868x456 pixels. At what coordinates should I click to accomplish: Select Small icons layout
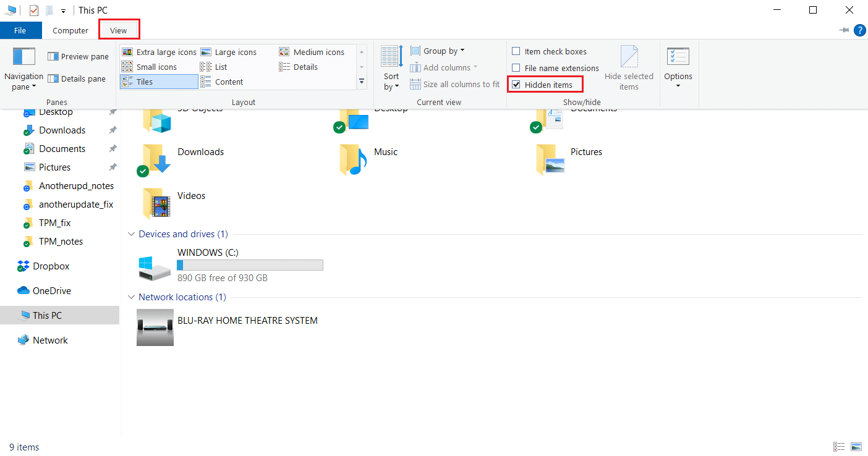pyautogui.click(x=150, y=67)
